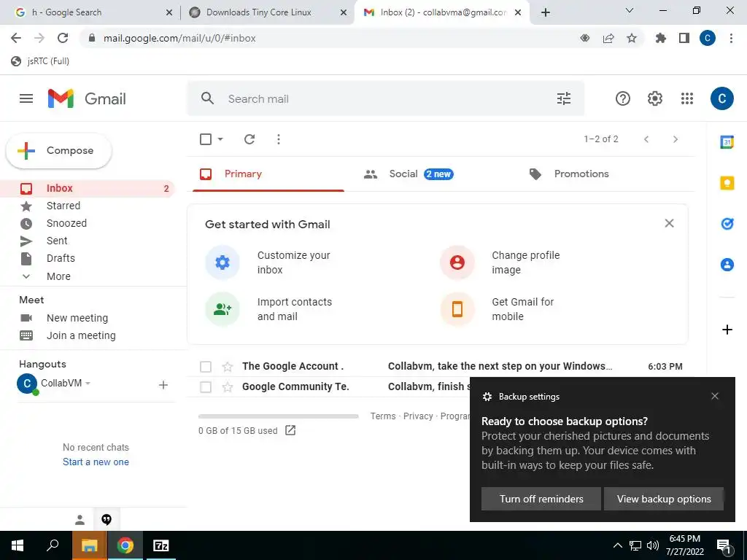Select The Google Account email checkbox
Viewport: 747px width, 560px height.
[x=206, y=366]
